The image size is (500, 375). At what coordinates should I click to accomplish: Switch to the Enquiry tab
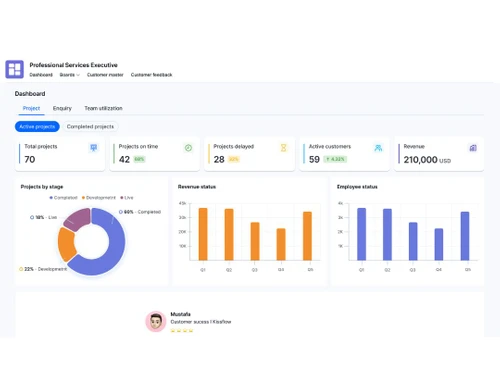click(62, 108)
